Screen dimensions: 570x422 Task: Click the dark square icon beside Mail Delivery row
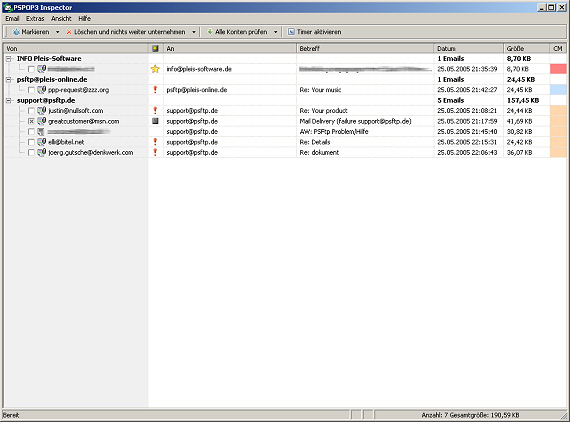(155, 121)
